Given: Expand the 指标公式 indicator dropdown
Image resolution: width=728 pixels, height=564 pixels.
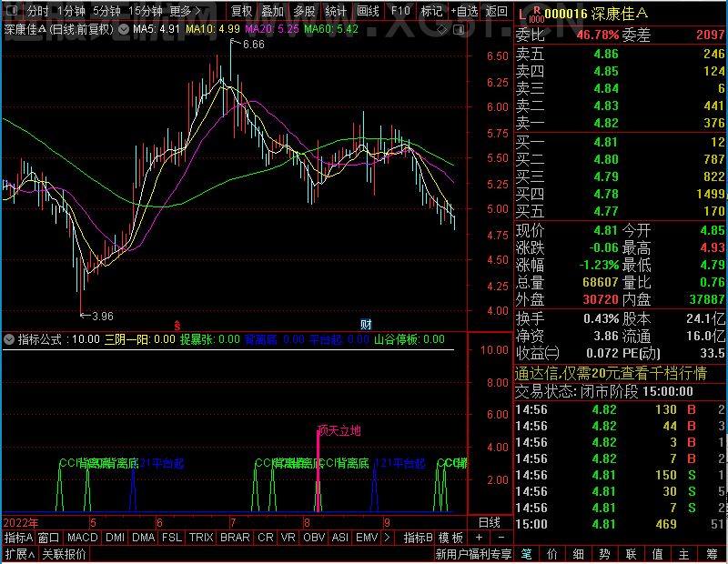Looking at the screenshot, I should 9,339.
